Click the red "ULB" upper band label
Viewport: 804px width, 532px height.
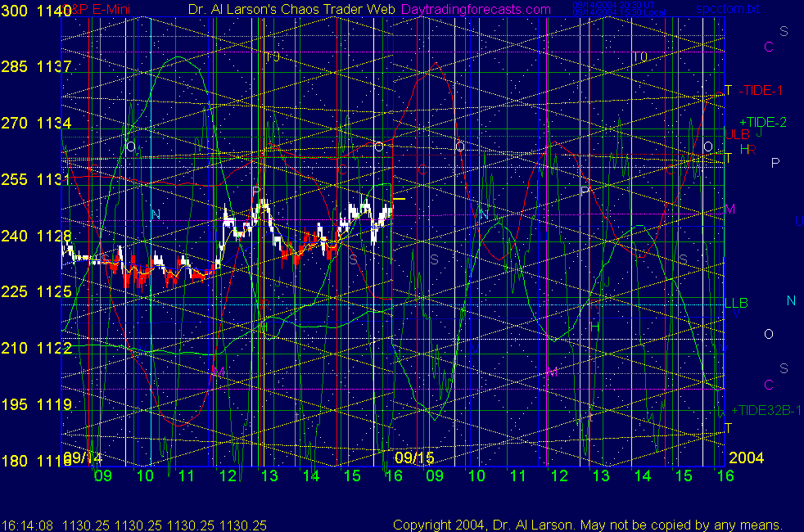(x=737, y=134)
